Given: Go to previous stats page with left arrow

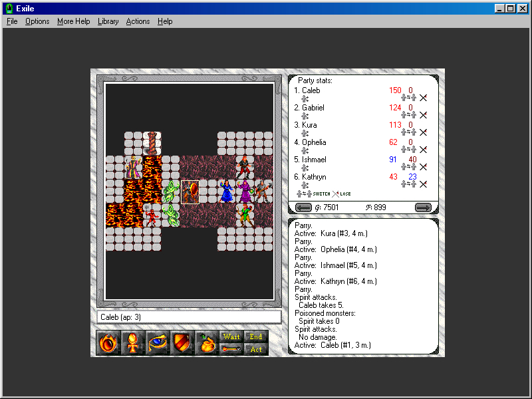Looking at the screenshot, I should coord(303,207).
